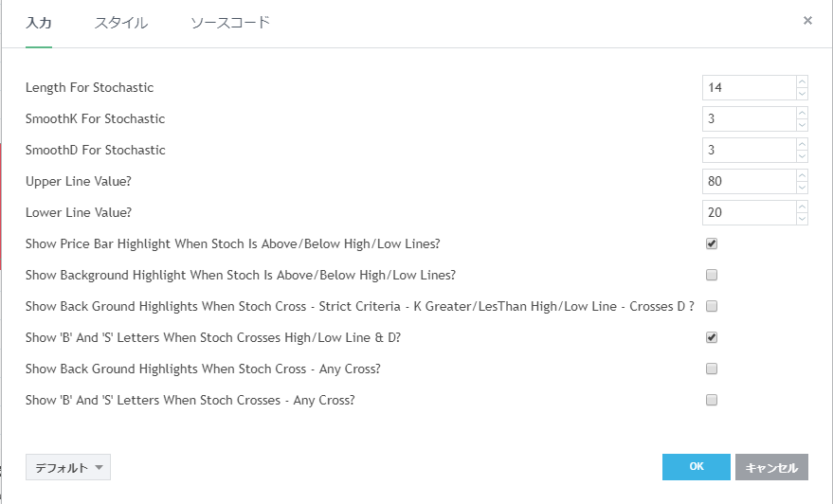The height and width of the screenshot is (504, 833).
Task: Enable Show Background Highlight When Stoch Above/Below
Action: (712, 275)
